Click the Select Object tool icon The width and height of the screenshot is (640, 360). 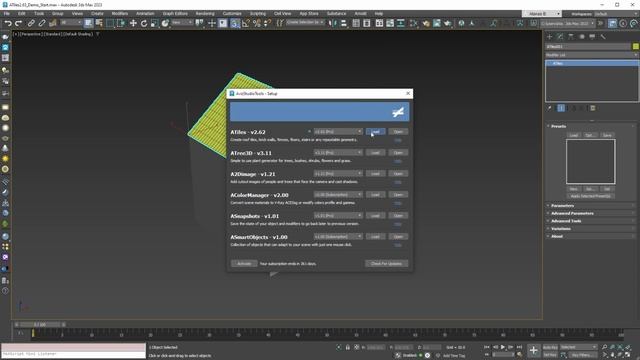tap(89, 24)
